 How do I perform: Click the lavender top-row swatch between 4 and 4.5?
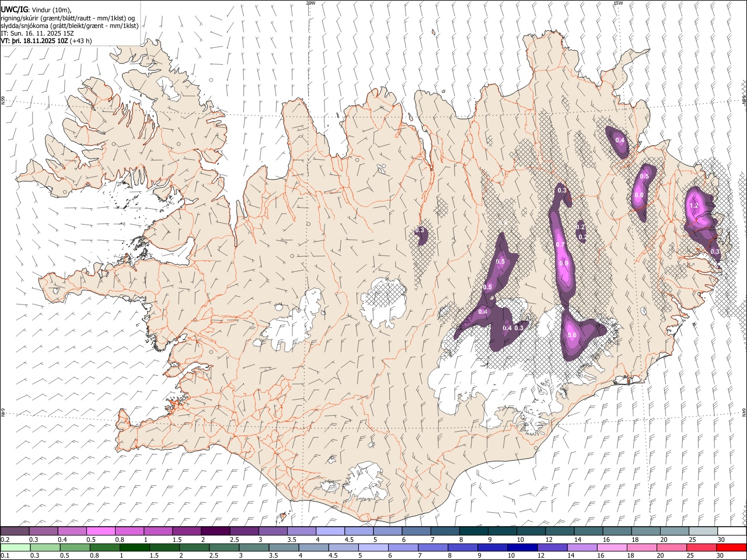(x=330, y=531)
